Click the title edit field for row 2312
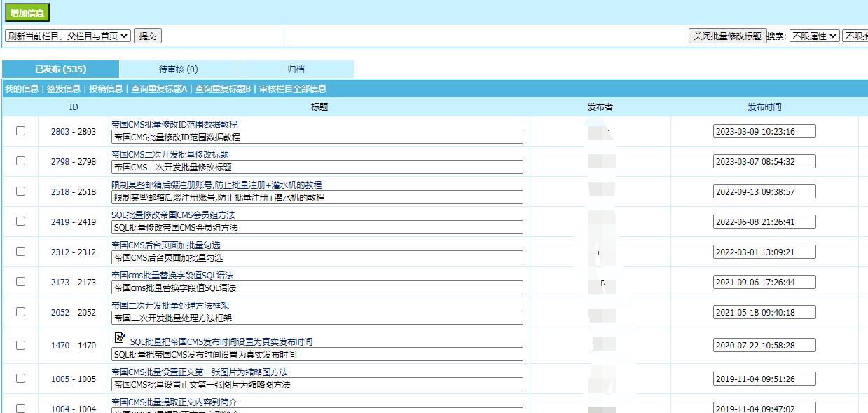This screenshot has height=413, width=868. (317, 257)
